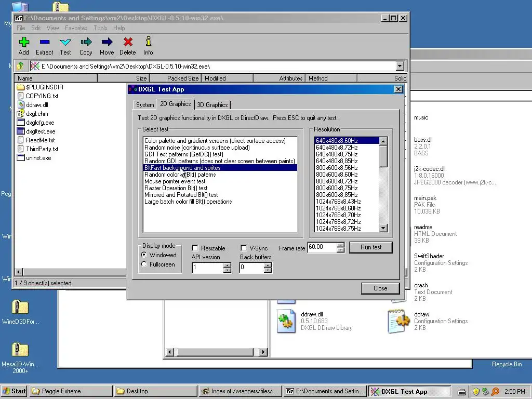Open the 7-Zip address path dropdown
The width and height of the screenshot is (532, 399).
[400, 66]
